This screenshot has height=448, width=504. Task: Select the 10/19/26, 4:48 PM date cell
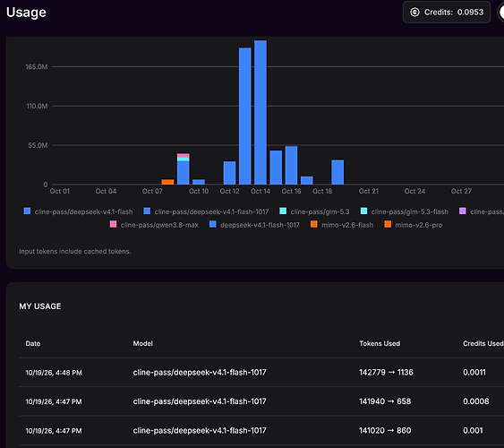coord(54,373)
